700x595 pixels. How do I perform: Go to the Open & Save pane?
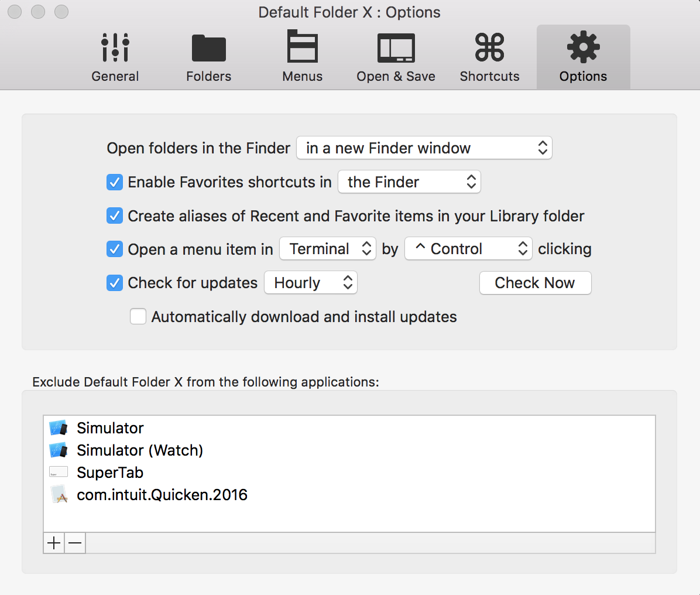click(x=396, y=57)
